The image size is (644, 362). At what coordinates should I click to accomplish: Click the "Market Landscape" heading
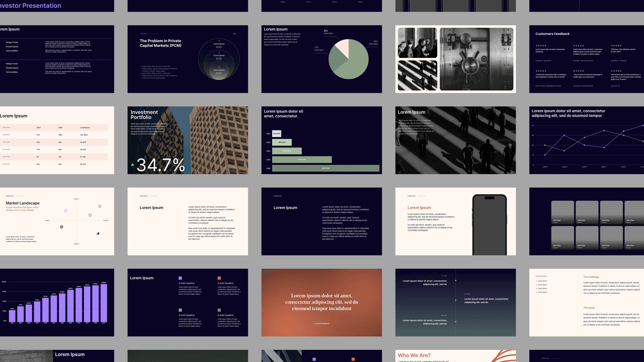click(22, 203)
